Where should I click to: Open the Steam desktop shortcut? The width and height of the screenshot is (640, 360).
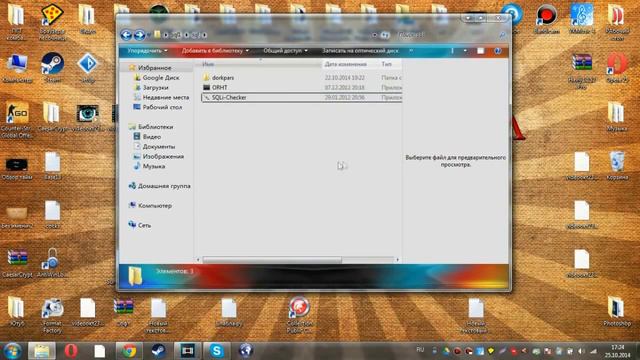click(53, 68)
